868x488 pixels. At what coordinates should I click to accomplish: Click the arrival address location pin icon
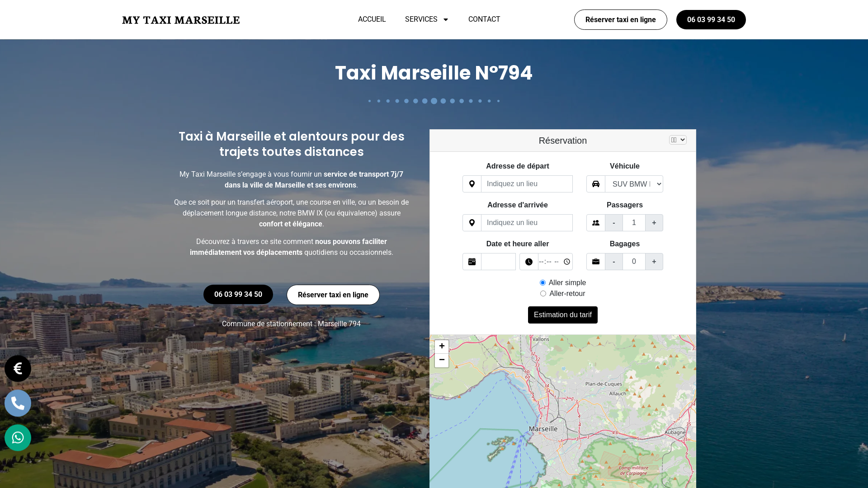[472, 223]
